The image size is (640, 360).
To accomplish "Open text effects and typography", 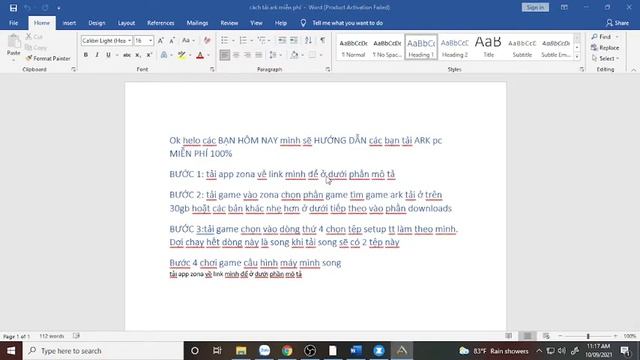I will click(x=164, y=55).
